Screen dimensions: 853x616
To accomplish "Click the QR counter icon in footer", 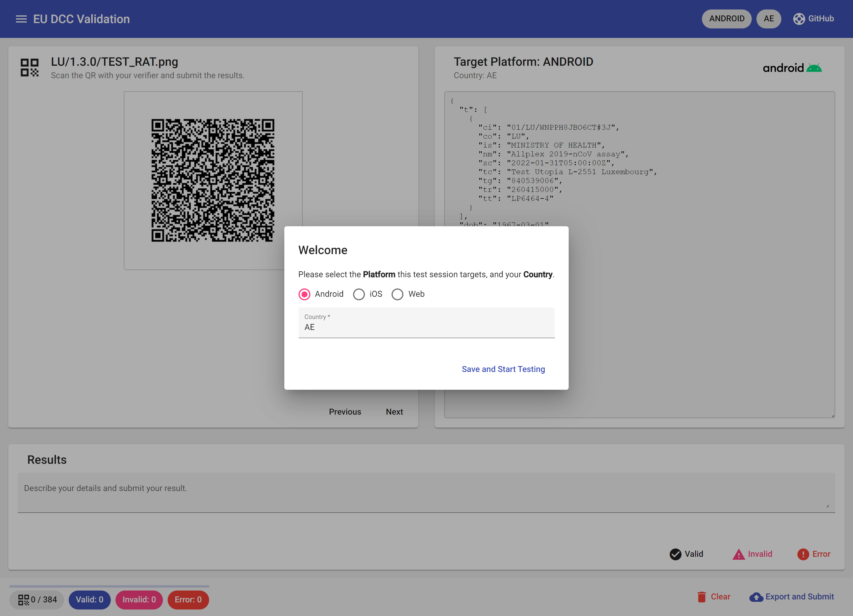I will tap(23, 599).
